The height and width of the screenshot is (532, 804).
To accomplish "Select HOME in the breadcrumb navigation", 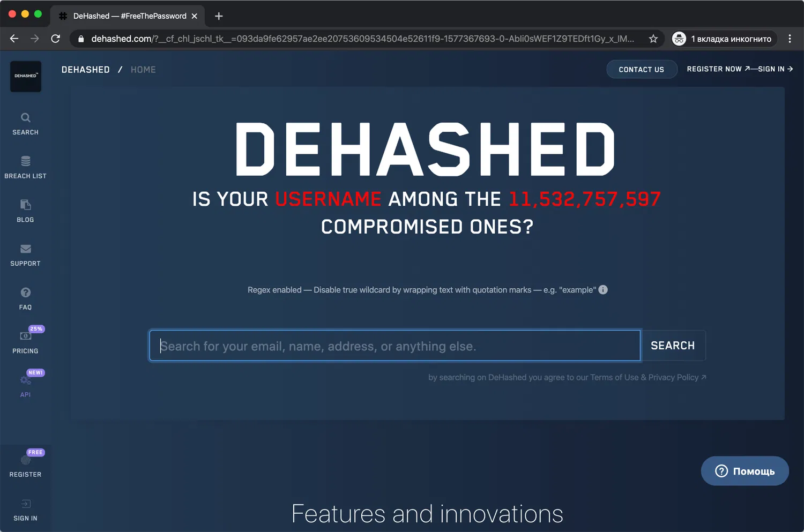I will click(x=143, y=69).
